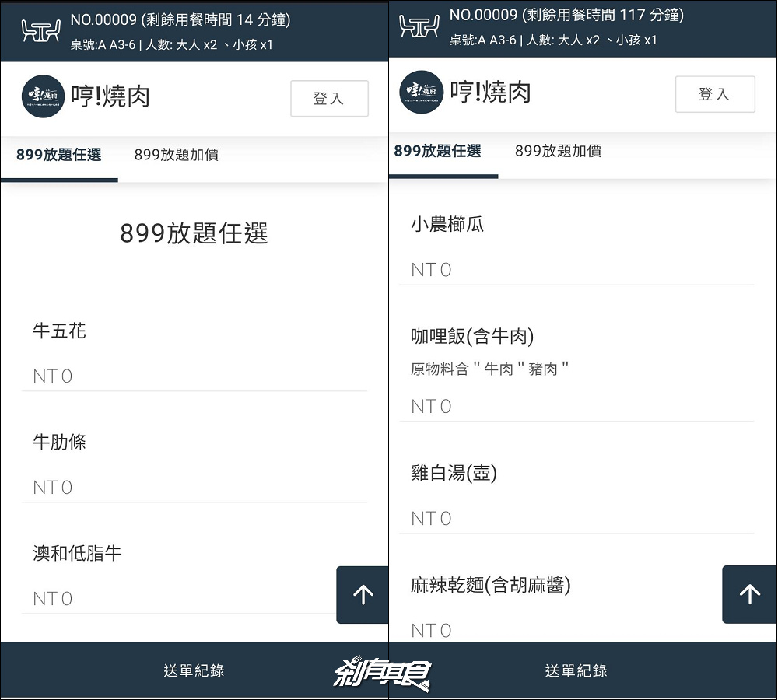This screenshot has width=778, height=700.
Task: Click the round 哼!燒肉 logo under the 14 分鐘 header
Action: [43, 96]
